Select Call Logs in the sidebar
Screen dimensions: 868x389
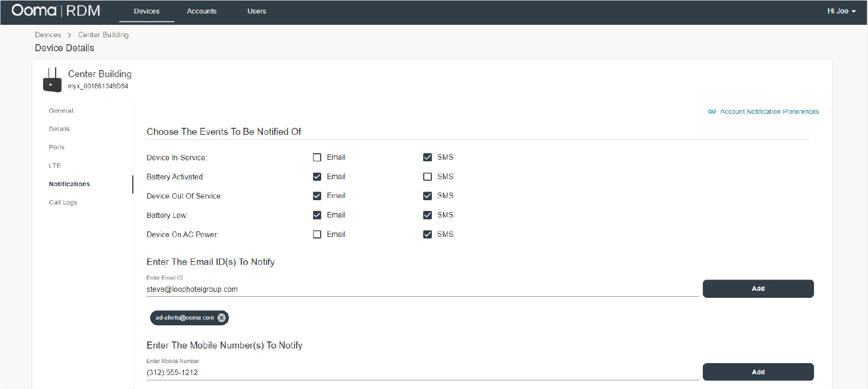tap(63, 202)
